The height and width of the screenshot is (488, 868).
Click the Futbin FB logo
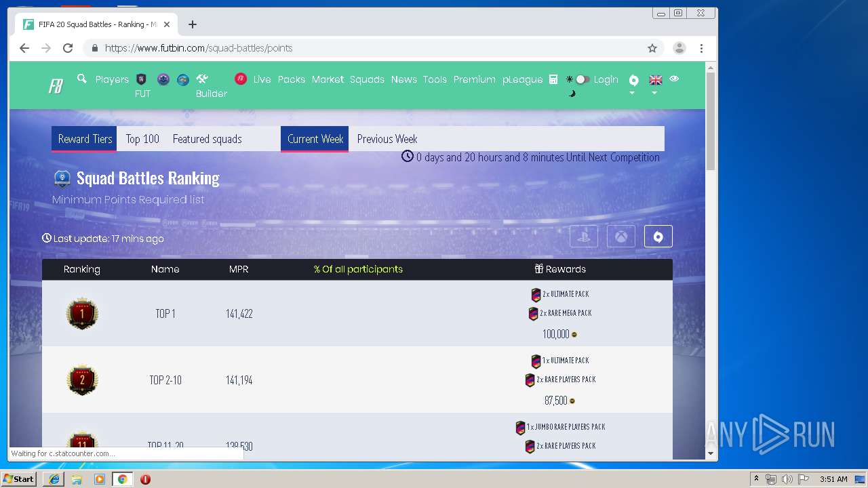tap(56, 87)
